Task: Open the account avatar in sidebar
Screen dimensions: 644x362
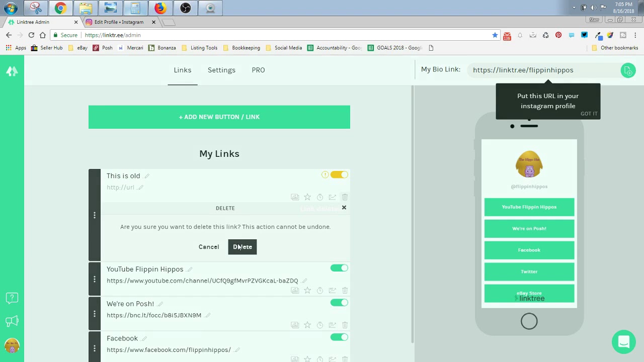Action: coord(12,346)
